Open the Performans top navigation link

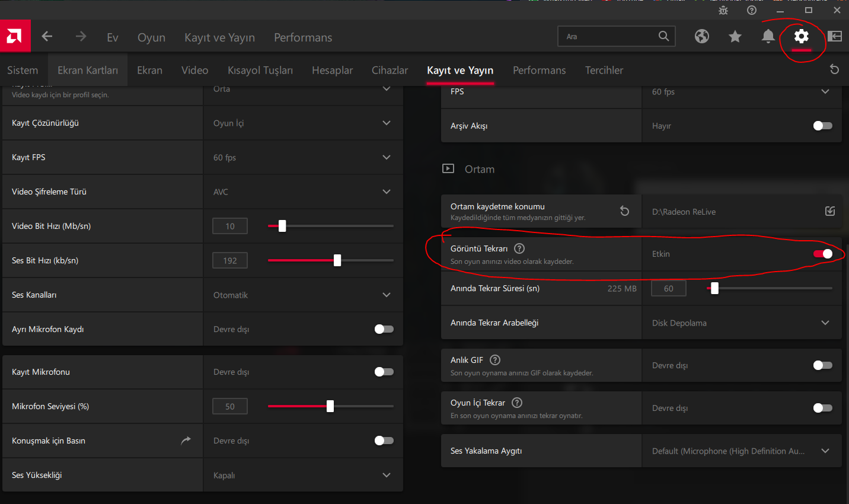[303, 37]
